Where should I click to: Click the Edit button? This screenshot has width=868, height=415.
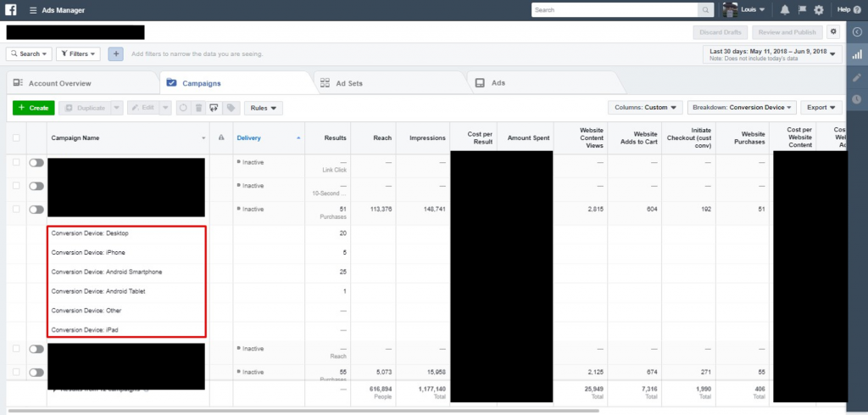click(143, 108)
